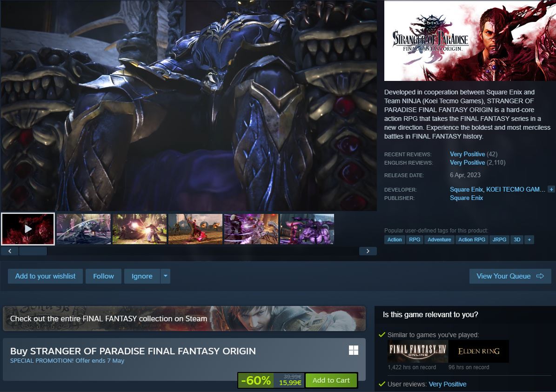Click the release date 6 Apr, 2023
Screen dimensions: 556x392
pyautogui.click(x=465, y=175)
